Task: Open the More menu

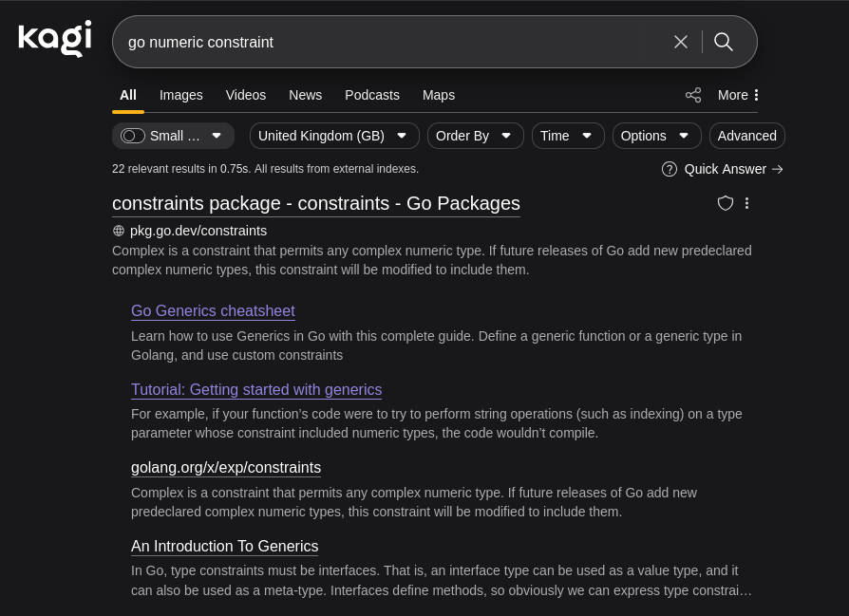Action: [x=738, y=95]
